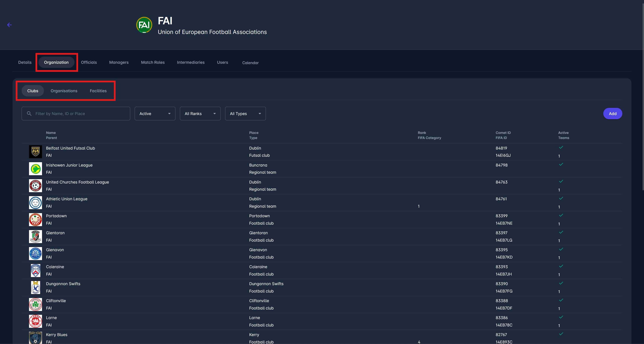
Task: Click the Portadown club crest
Action: point(35,219)
